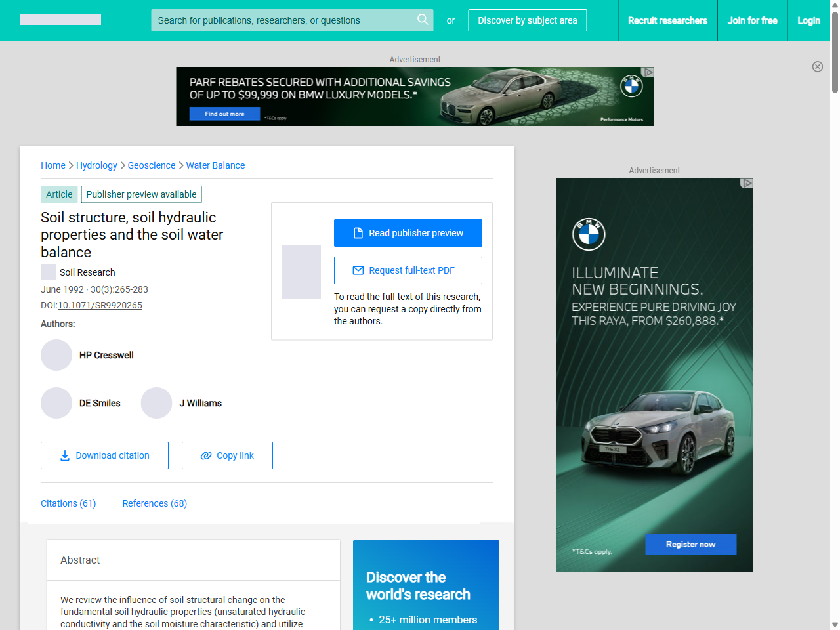Click the AdChoices icon on the sidebar BMW ad
Viewport: 840px width, 630px height.
[746, 183]
